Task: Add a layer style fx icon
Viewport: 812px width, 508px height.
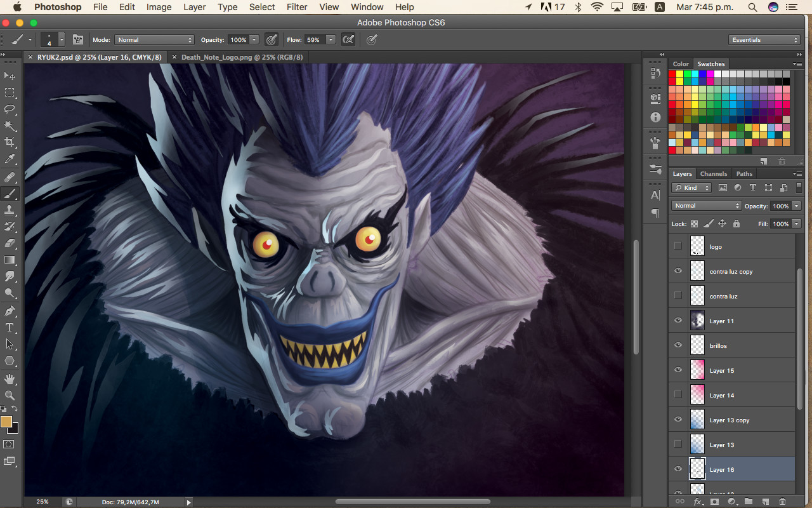Action: click(698, 502)
